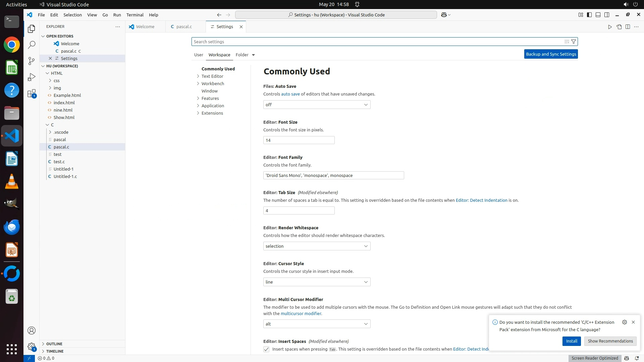Toggle the Insert Spaces checkbox
644x362 pixels.
[266, 349]
